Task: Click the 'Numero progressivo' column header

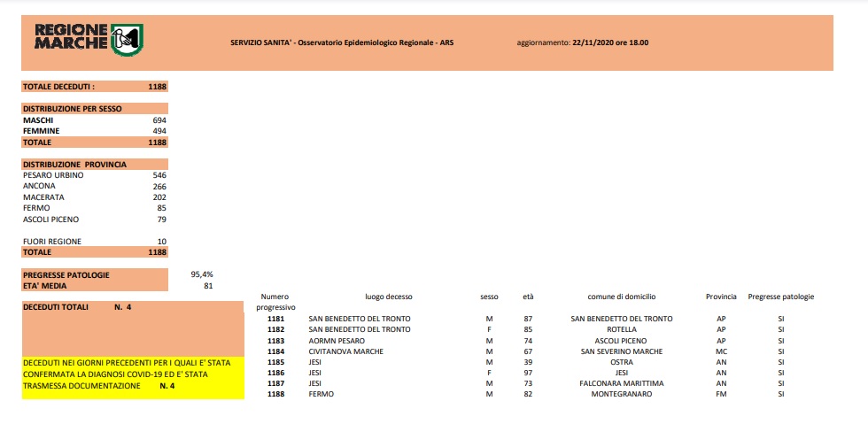Action: 275,302
